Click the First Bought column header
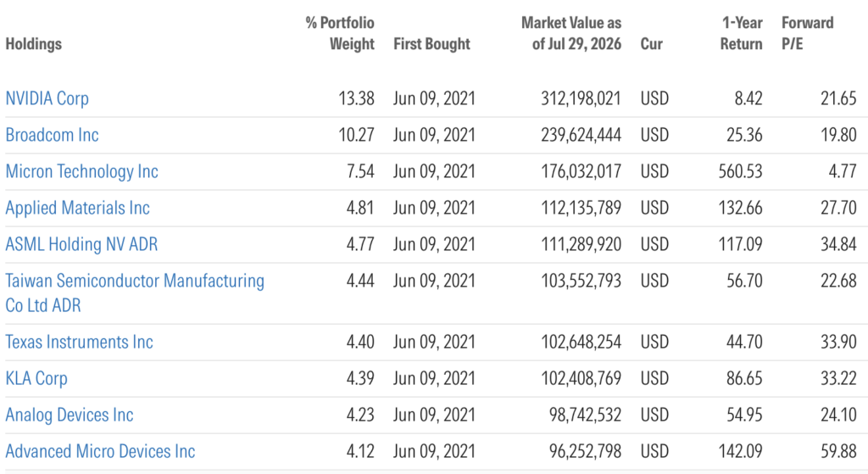 [431, 44]
